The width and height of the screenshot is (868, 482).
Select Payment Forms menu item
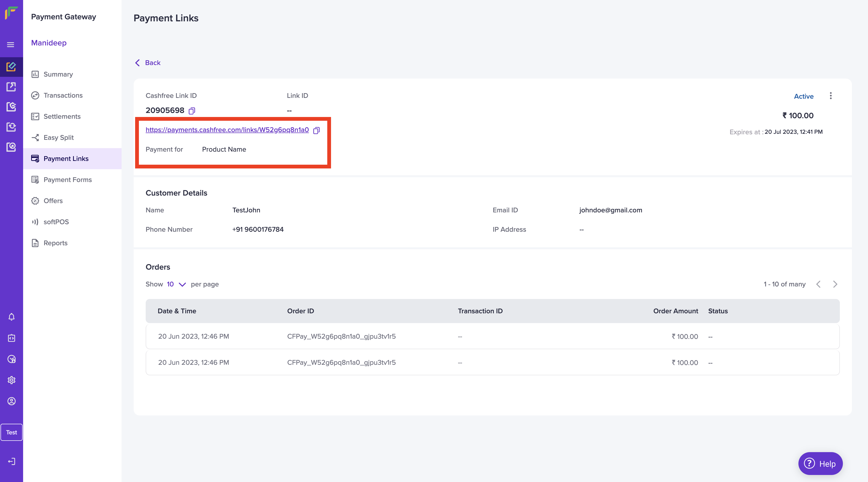click(x=67, y=180)
